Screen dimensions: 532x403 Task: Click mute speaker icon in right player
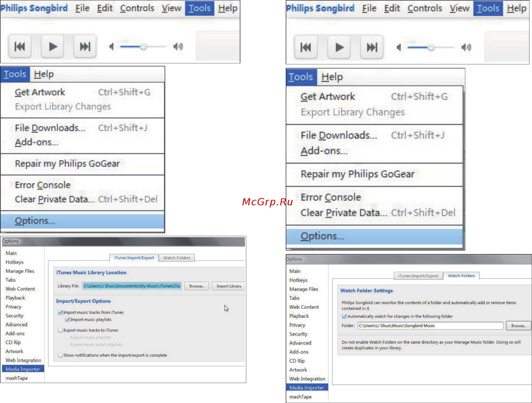point(399,47)
